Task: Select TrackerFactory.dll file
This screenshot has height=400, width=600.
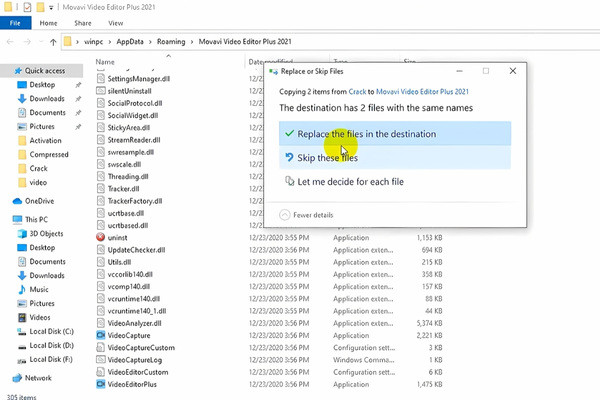Action: click(135, 201)
